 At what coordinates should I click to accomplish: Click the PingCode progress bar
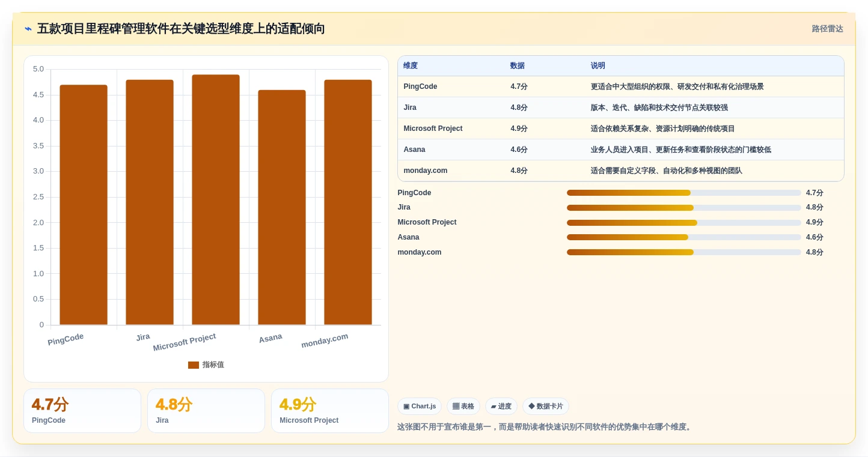pyautogui.click(x=683, y=193)
